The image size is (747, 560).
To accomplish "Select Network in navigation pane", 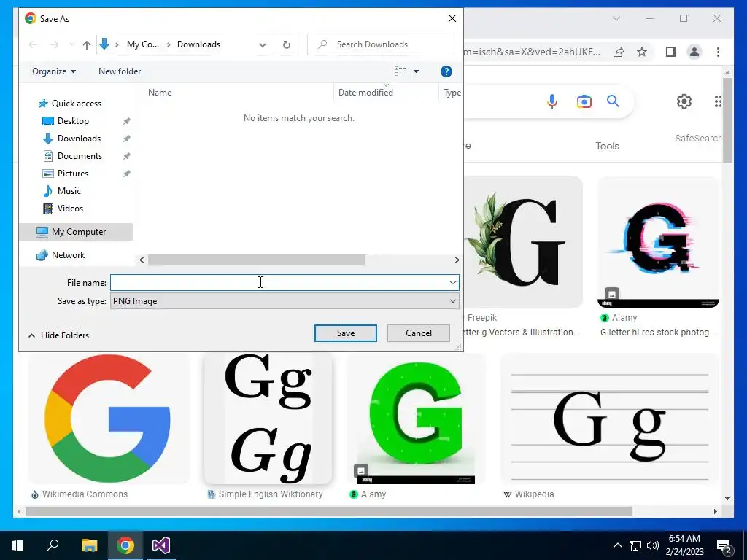I will coord(68,255).
